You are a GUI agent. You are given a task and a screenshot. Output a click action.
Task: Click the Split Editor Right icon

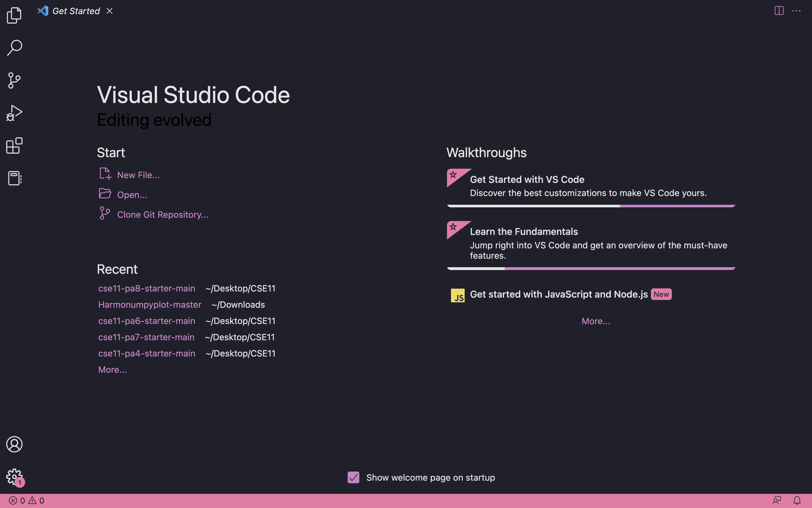click(x=779, y=11)
